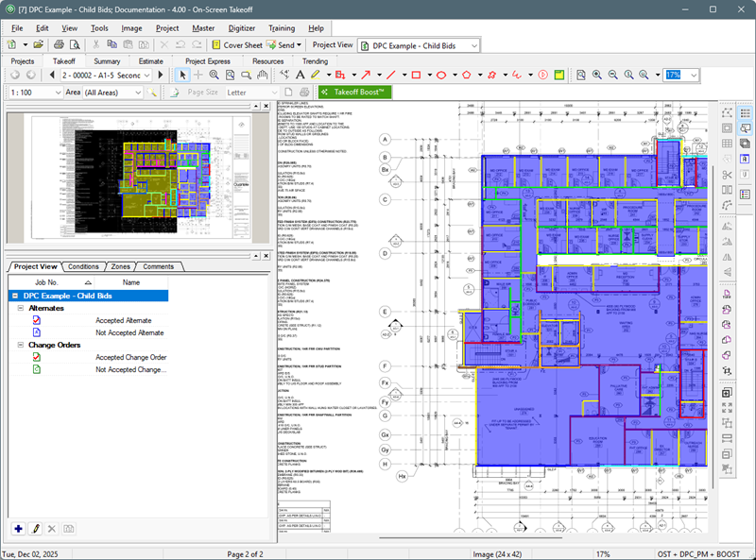This screenshot has height=560, width=756.
Task: Select the red Freehand scribble tool
Action: (517, 75)
